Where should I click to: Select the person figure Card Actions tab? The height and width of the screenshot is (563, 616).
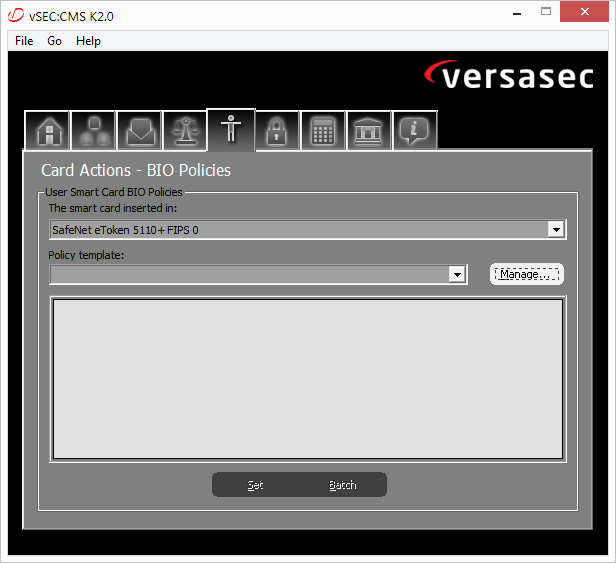click(x=231, y=130)
